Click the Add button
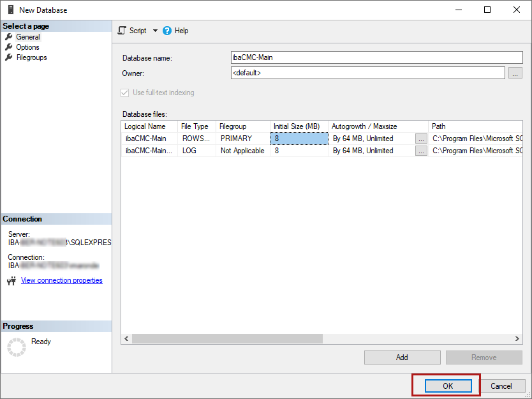This screenshot has width=532, height=399. coord(402,358)
